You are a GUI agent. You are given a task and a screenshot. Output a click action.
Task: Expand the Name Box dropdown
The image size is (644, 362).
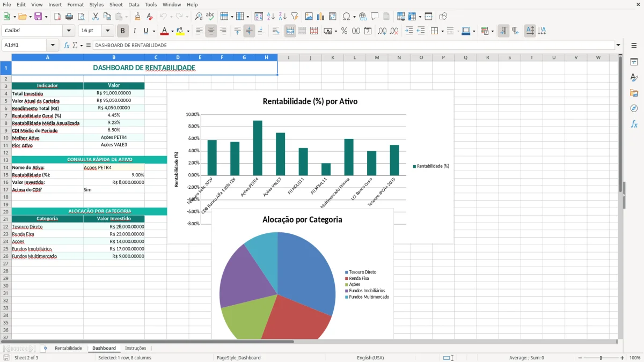click(x=53, y=45)
